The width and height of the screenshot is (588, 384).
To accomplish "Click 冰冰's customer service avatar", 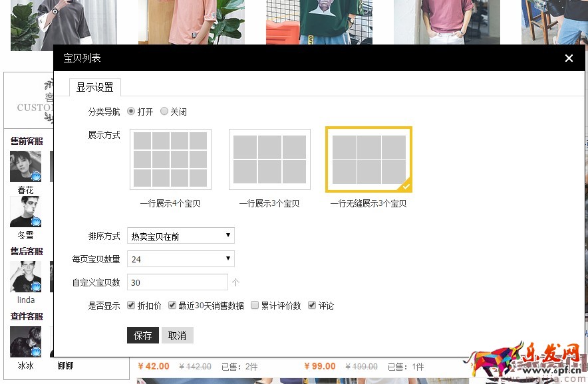I will pyautogui.click(x=25, y=340).
